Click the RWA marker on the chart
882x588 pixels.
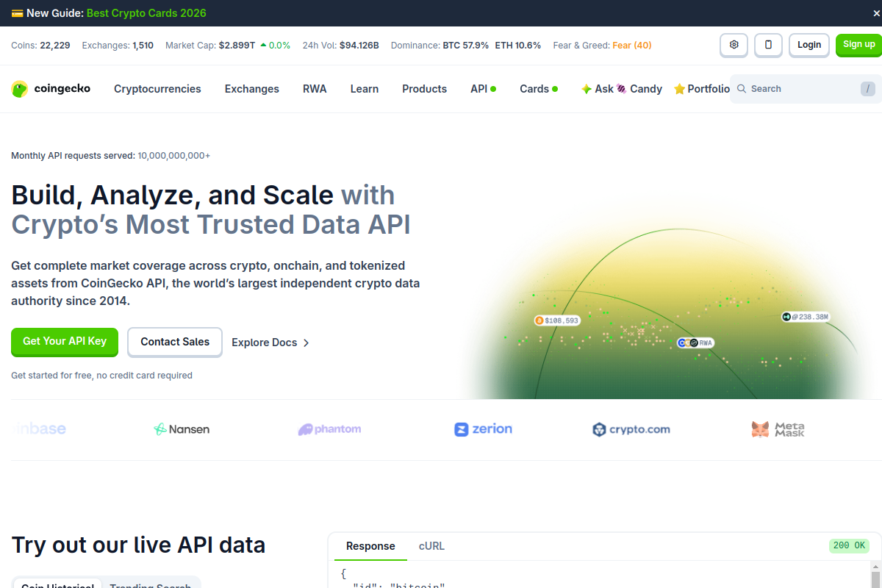696,343
